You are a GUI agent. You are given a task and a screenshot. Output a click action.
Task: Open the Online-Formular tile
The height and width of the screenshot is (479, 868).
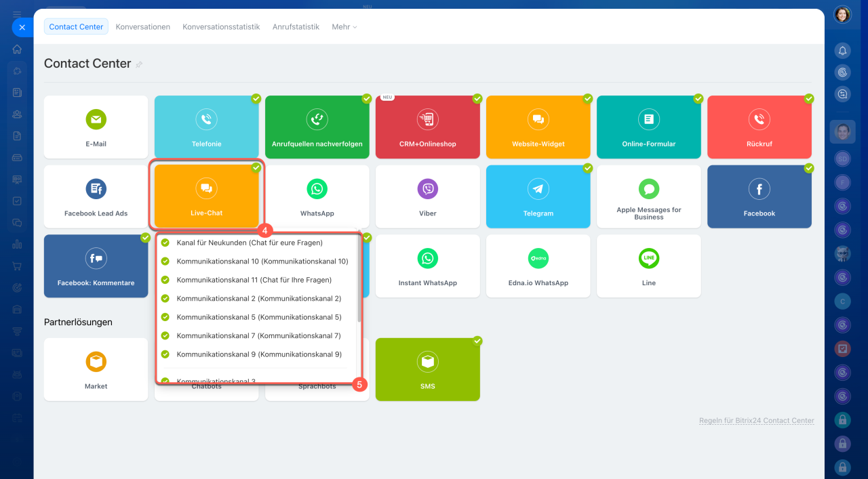pos(649,127)
